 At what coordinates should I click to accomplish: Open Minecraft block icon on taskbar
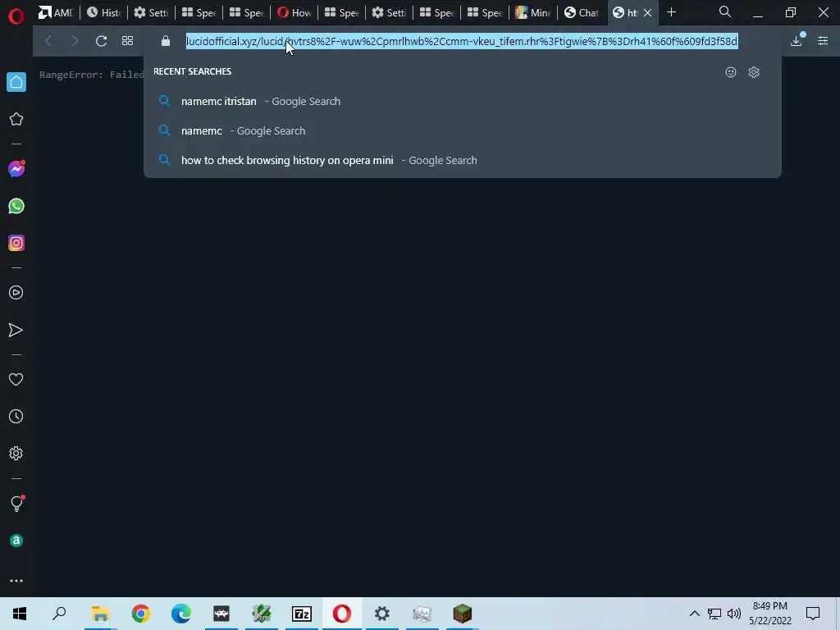click(463, 614)
